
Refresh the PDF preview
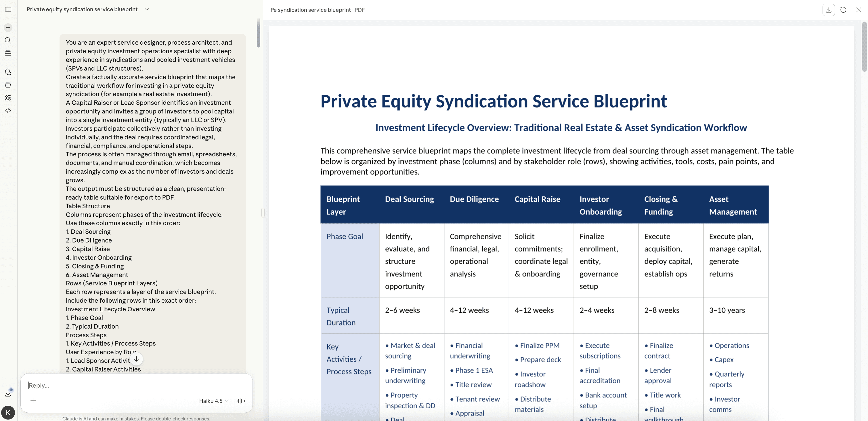[x=843, y=10]
